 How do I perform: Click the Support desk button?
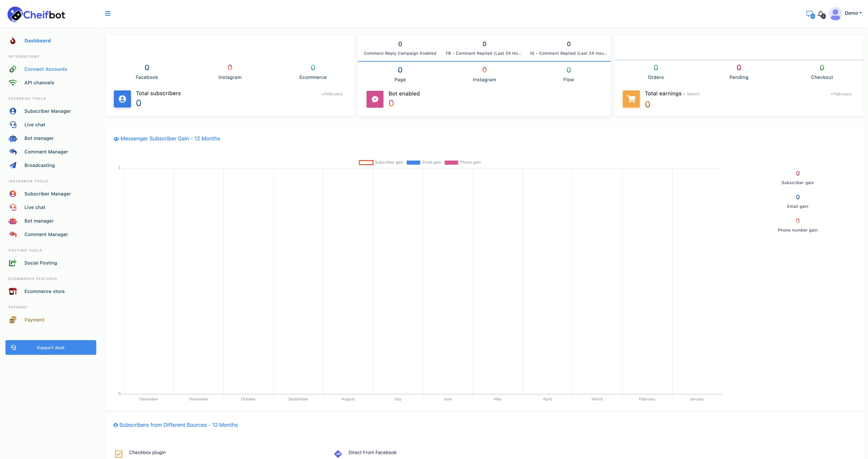pyautogui.click(x=51, y=347)
